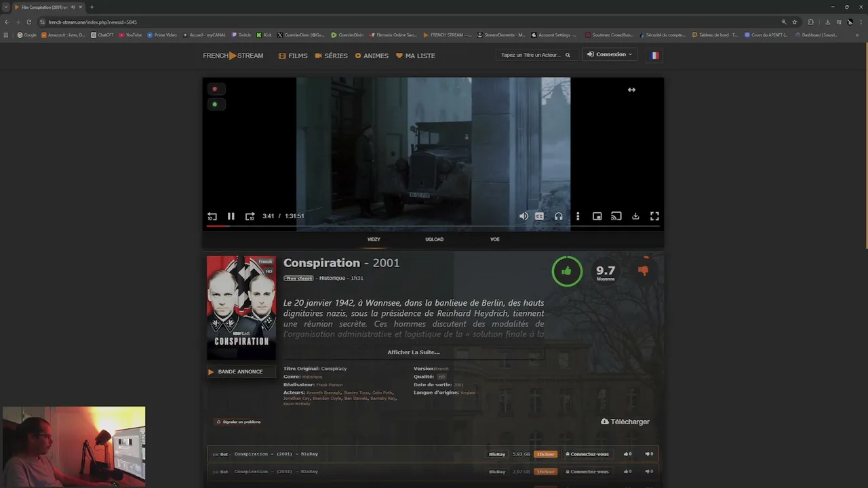Dislike the 5.93 GB BluRay download

[x=649, y=454]
